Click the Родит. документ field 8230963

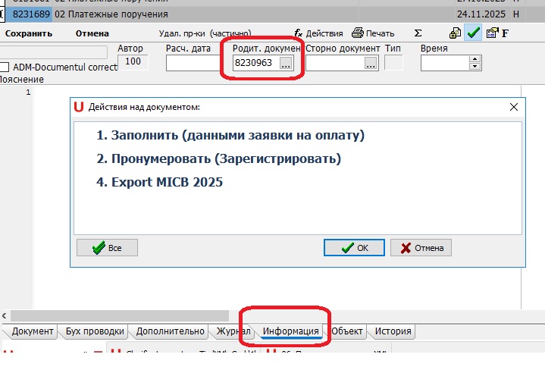pyautogui.click(x=255, y=63)
